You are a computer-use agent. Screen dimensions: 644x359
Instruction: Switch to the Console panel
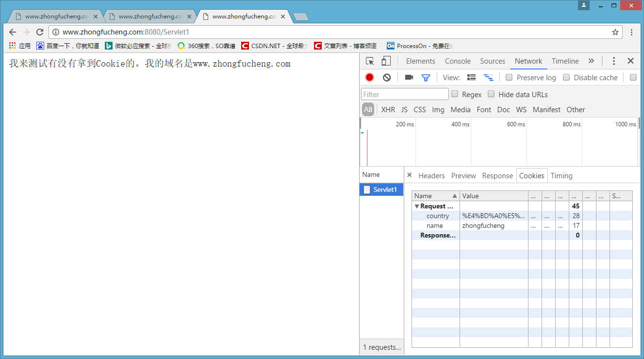[x=458, y=61]
